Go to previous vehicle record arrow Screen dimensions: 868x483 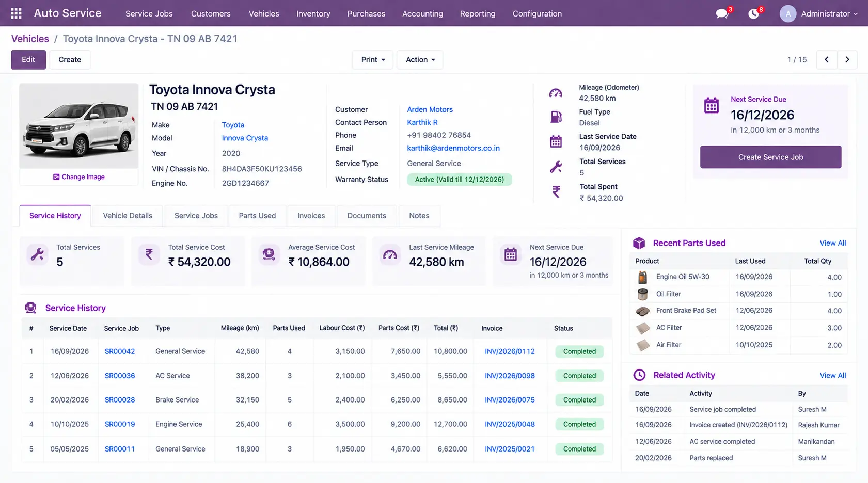(x=827, y=60)
